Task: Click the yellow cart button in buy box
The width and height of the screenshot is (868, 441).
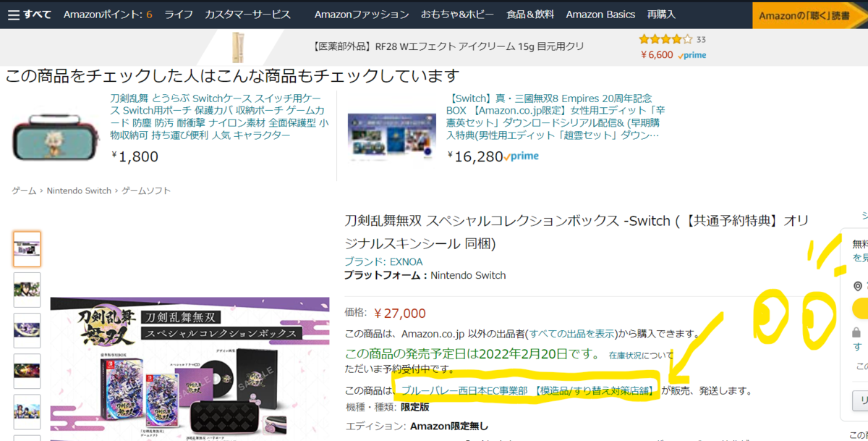Action: (x=860, y=308)
